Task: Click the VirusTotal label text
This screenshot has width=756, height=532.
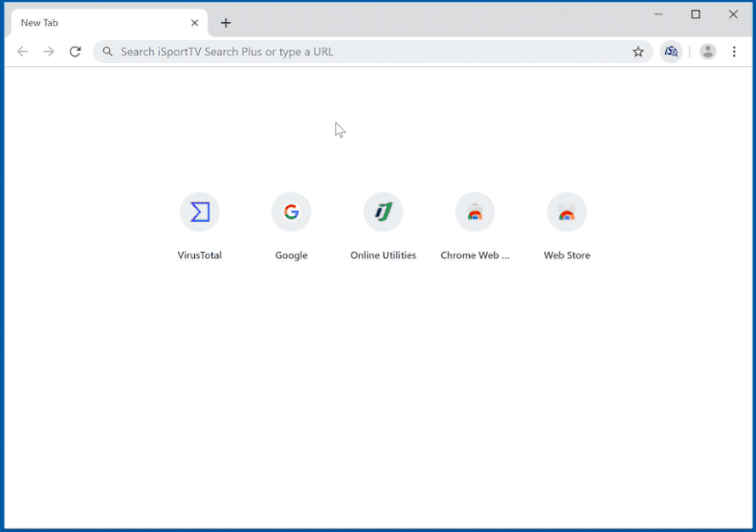Action: click(200, 255)
